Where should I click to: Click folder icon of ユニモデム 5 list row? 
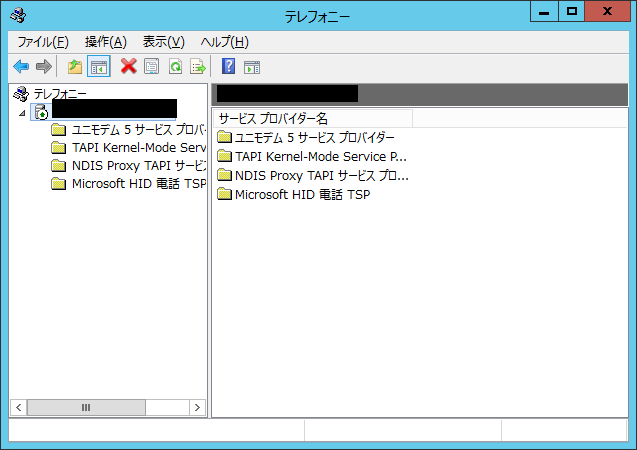[x=224, y=137]
